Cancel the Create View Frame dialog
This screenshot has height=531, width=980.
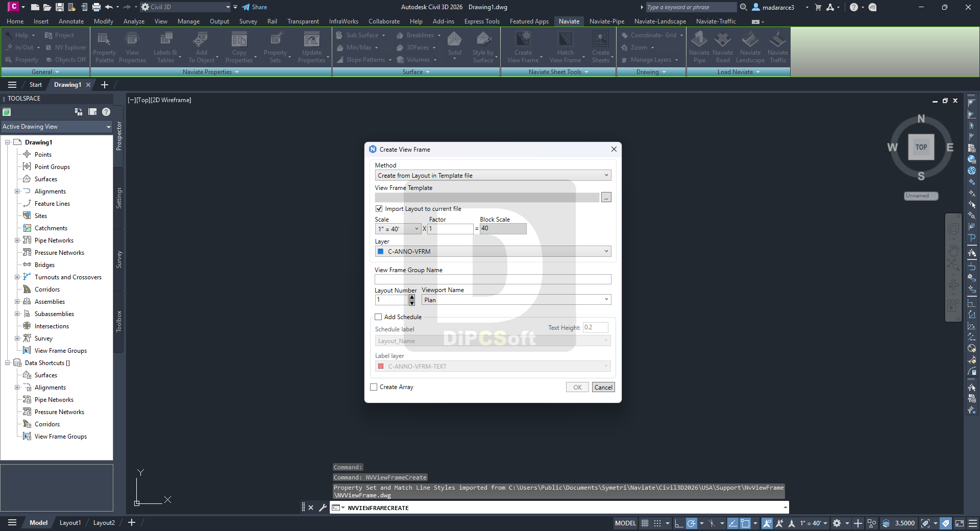603,387
